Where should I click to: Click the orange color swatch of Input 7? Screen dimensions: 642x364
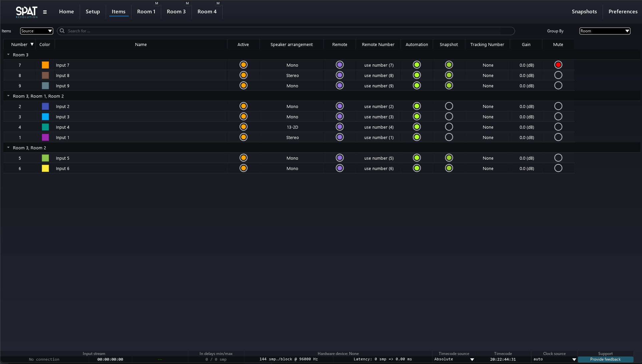[x=45, y=65]
